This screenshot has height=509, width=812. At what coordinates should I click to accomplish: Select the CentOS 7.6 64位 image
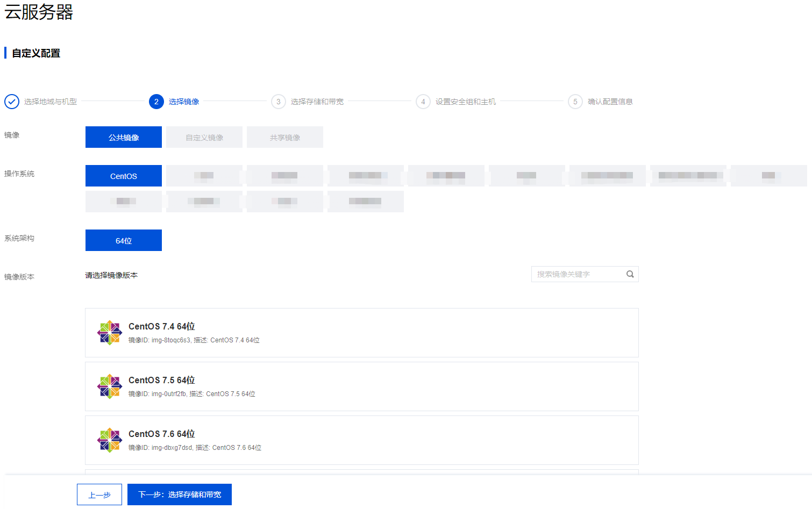(x=362, y=440)
